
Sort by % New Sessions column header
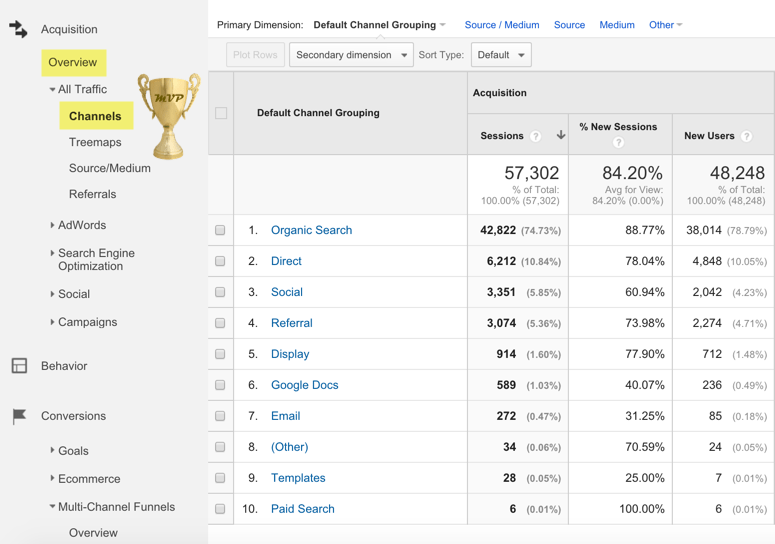click(x=618, y=127)
